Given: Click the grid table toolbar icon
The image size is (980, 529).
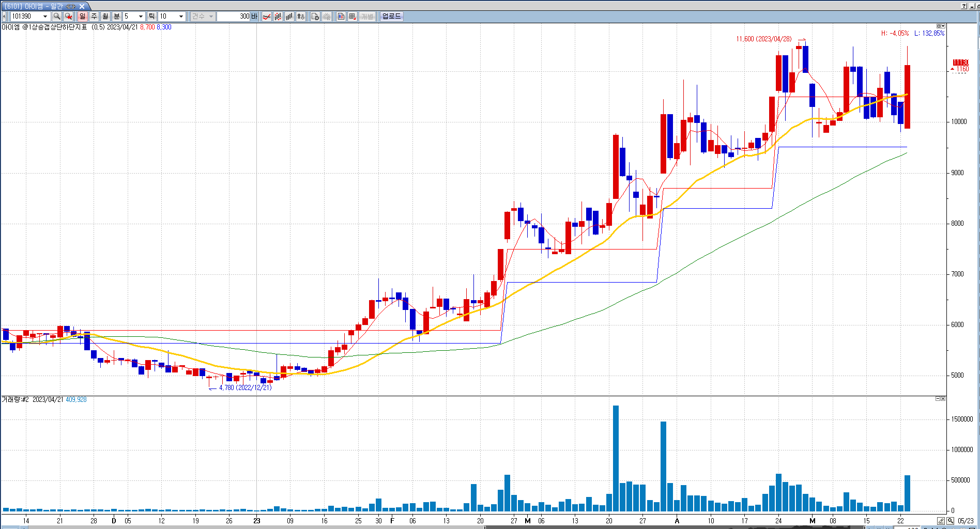Looking at the screenshot, I should click(x=353, y=17).
